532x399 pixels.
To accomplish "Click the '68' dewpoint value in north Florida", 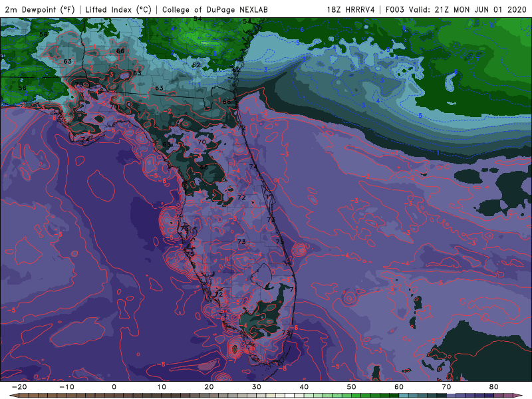I will point(203,167).
